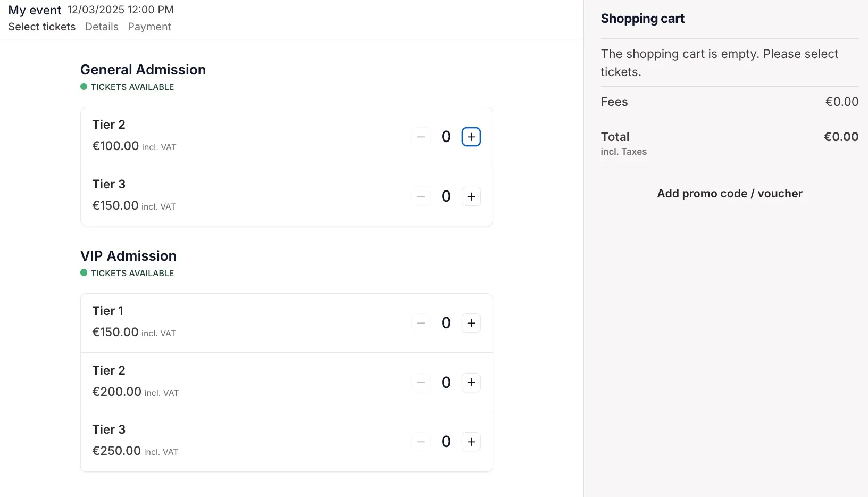Click the VIP Tier 1 quantity value

446,323
